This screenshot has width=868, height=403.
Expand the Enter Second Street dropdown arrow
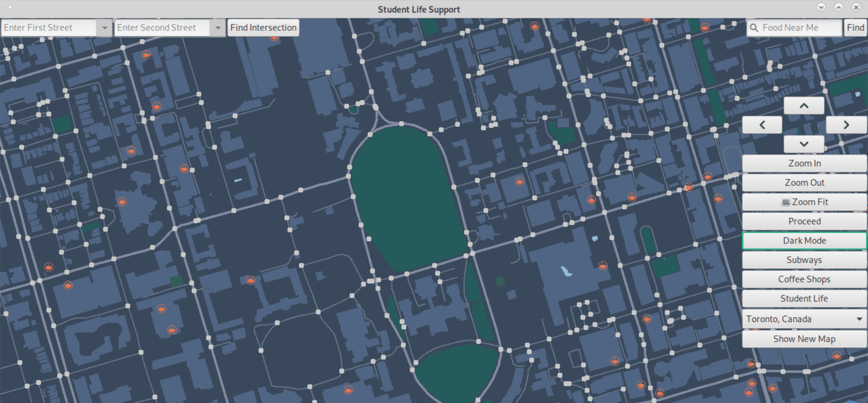tap(218, 28)
